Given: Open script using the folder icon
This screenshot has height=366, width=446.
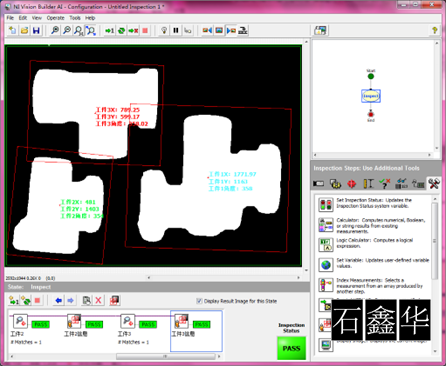Looking at the screenshot, I should click(x=24, y=31).
